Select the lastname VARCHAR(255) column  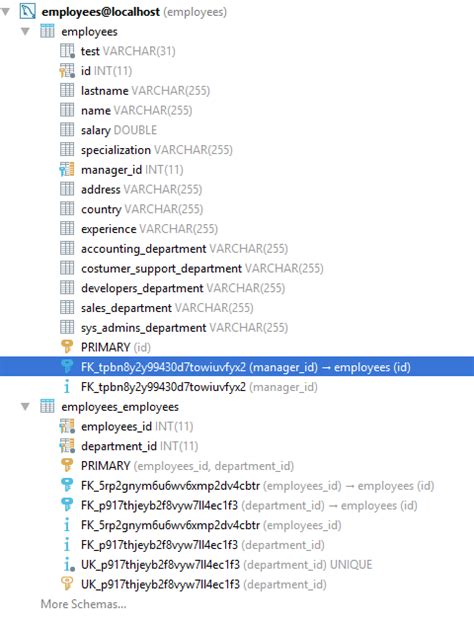(145, 91)
